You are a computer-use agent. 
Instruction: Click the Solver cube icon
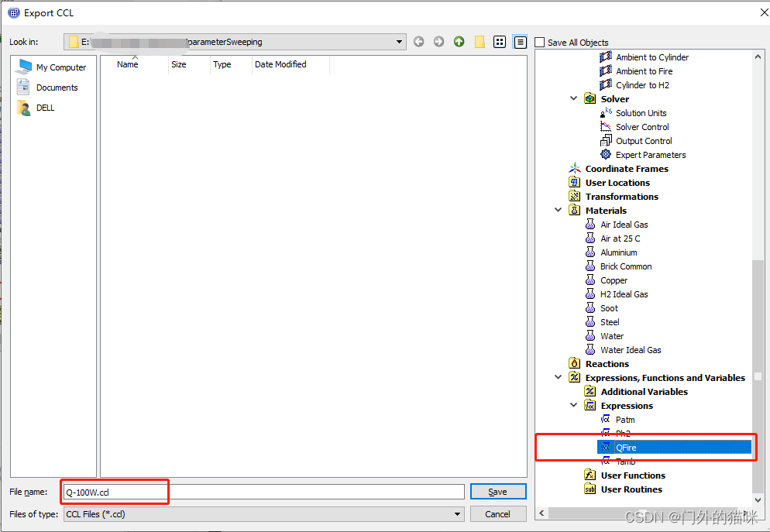590,98
